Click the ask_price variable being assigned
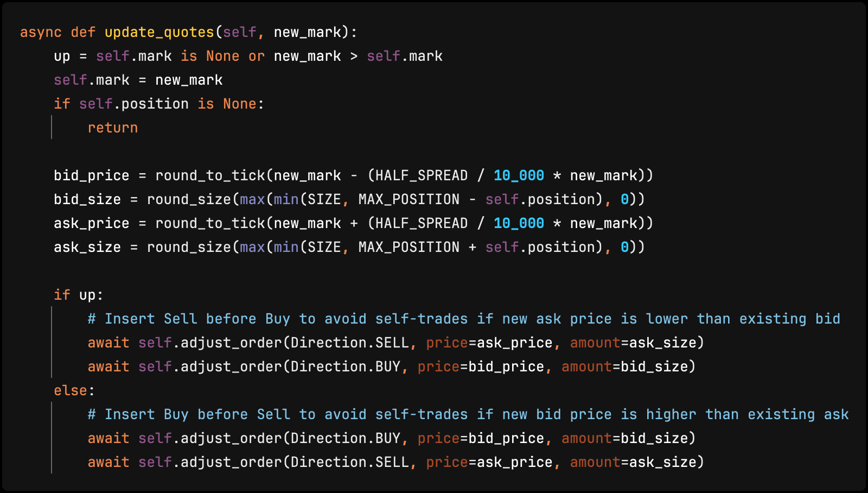868x493 pixels. (x=91, y=224)
